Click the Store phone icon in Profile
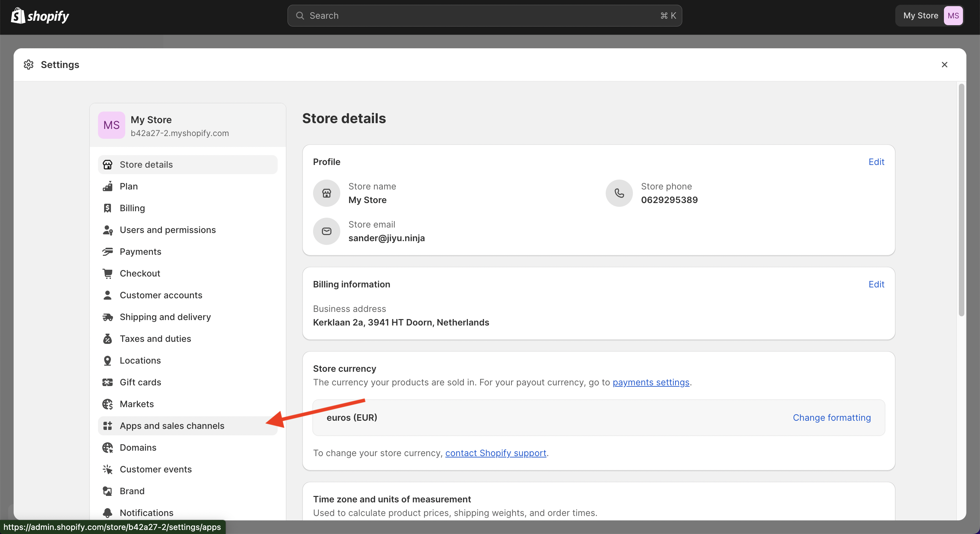 (x=619, y=193)
